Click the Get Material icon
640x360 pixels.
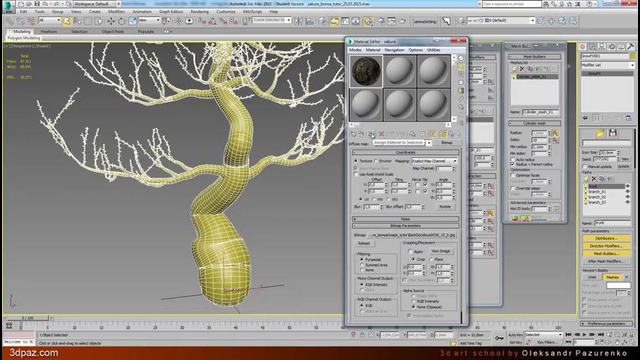(x=353, y=134)
